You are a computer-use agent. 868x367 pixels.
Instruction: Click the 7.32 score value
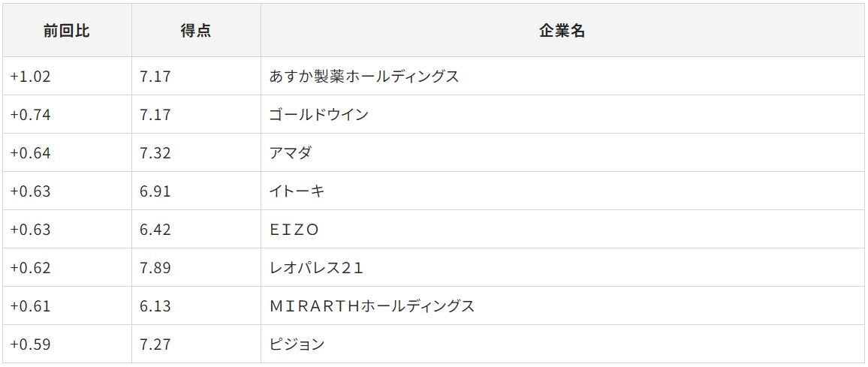tap(155, 153)
